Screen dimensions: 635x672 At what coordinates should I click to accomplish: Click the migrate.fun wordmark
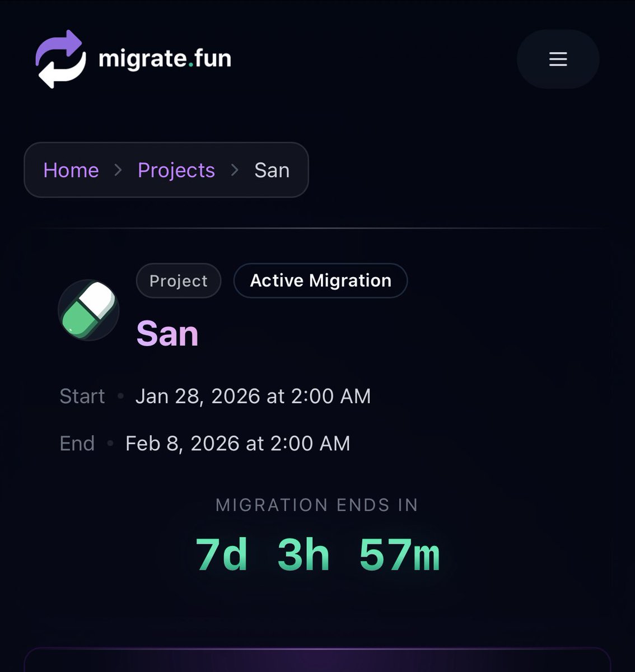[x=165, y=59]
